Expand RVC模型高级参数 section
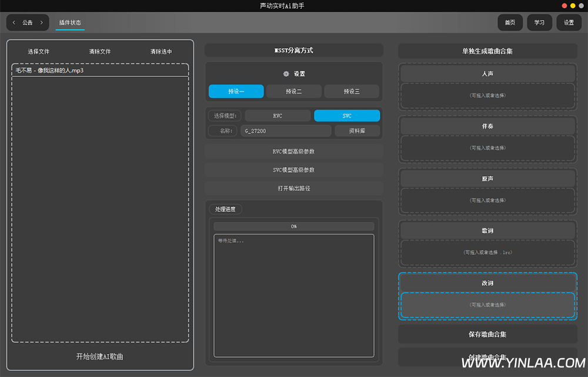Image resolution: width=588 pixels, height=377 pixels. pyautogui.click(x=293, y=152)
